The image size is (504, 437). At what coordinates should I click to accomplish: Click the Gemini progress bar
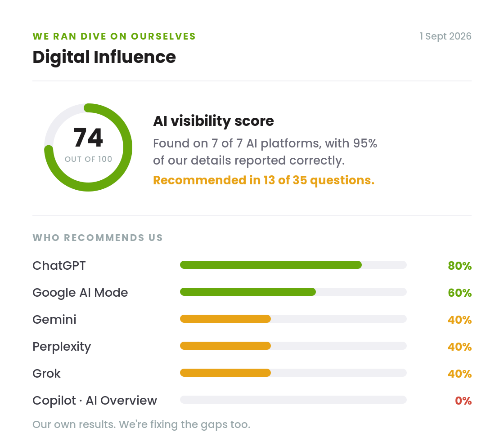293,319
